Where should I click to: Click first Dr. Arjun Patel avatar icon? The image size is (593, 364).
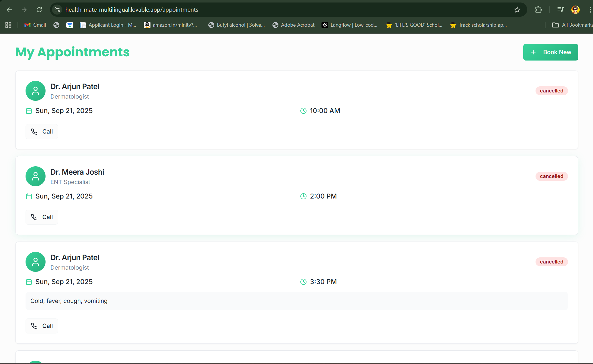(36, 91)
